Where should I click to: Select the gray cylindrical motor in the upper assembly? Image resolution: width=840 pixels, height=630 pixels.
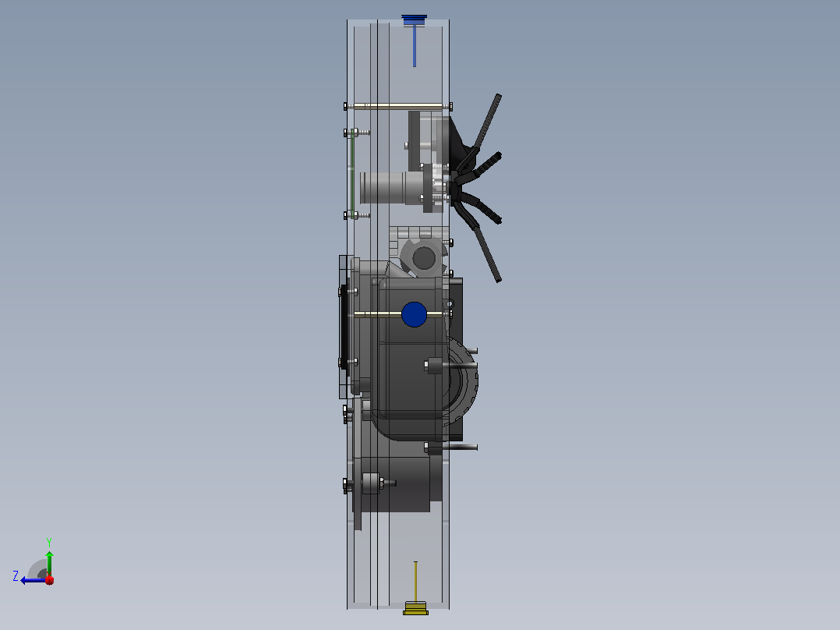tap(392, 188)
